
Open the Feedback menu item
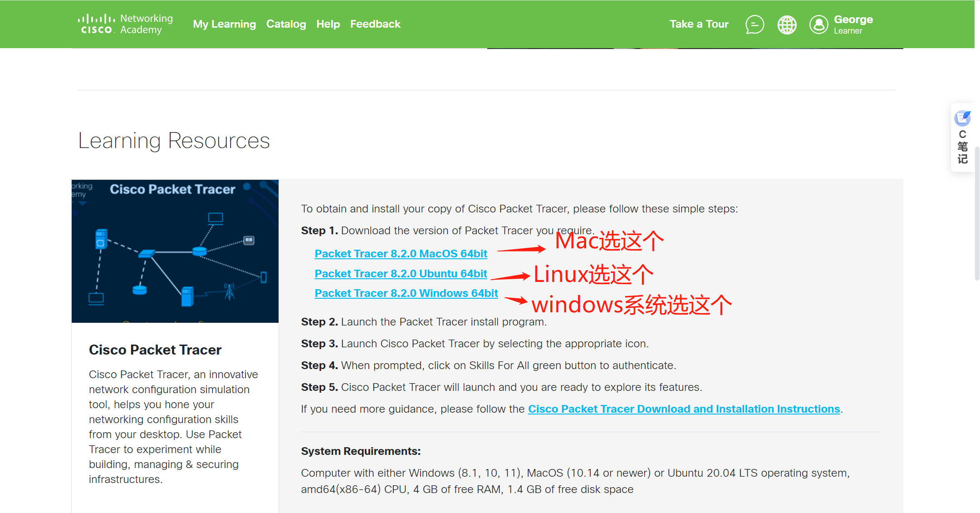(x=375, y=24)
